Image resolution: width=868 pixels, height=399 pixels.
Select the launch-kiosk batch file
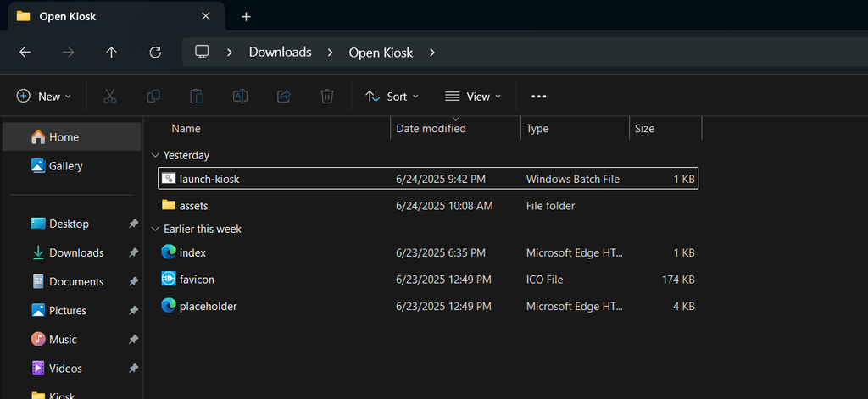pyautogui.click(x=209, y=180)
